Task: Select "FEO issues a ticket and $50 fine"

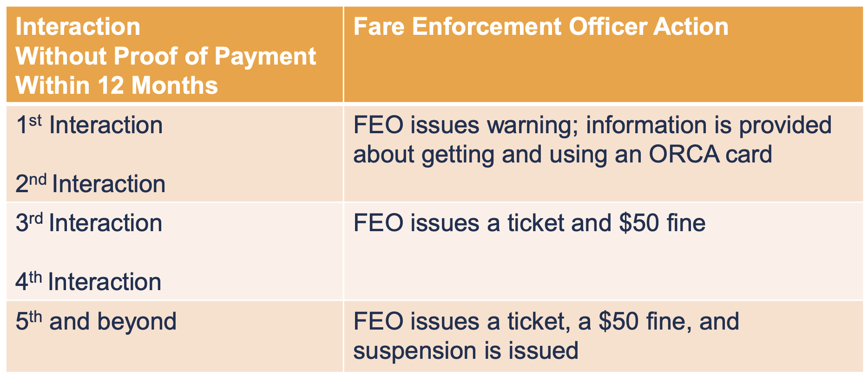Action: 529,223
